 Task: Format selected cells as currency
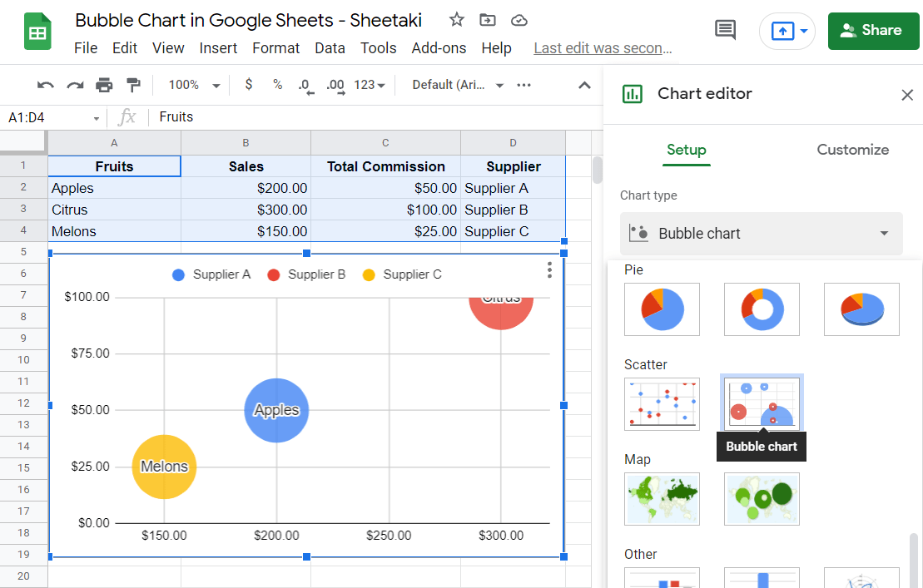pyautogui.click(x=249, y=85)
